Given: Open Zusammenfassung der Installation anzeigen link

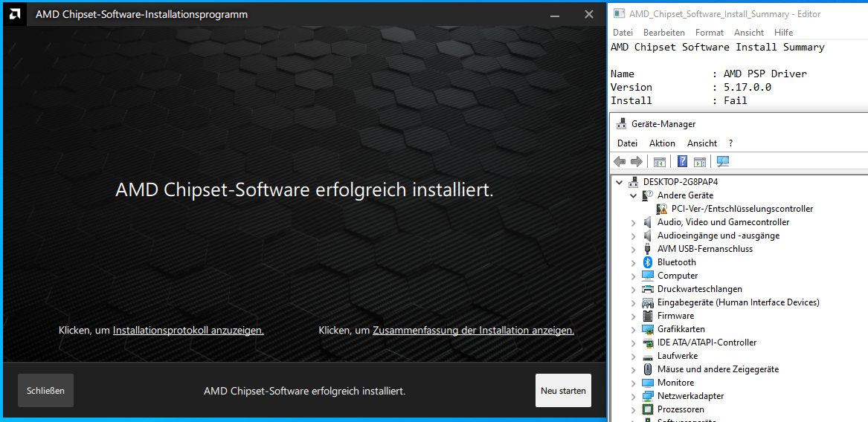Looking at the screenshot, I should 473,331.
